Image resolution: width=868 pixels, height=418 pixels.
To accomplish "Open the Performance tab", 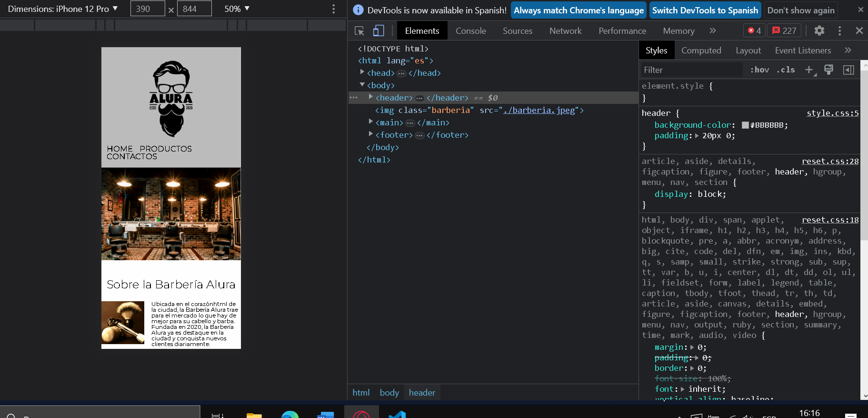I will coord(622,31).
